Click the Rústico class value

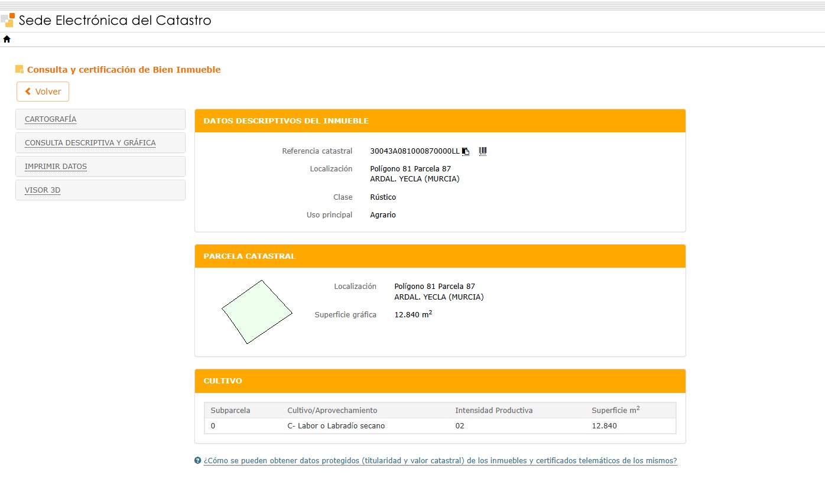pyautogui.click(x=383, y=197)
